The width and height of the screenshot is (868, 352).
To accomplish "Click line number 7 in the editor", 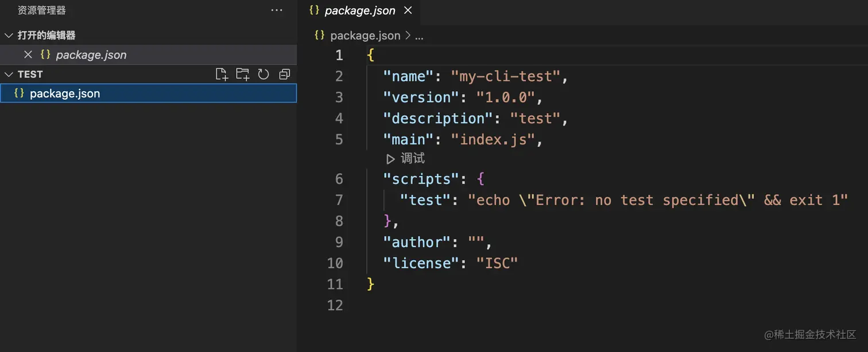I will pyautogui.click(x=339, y=200).
